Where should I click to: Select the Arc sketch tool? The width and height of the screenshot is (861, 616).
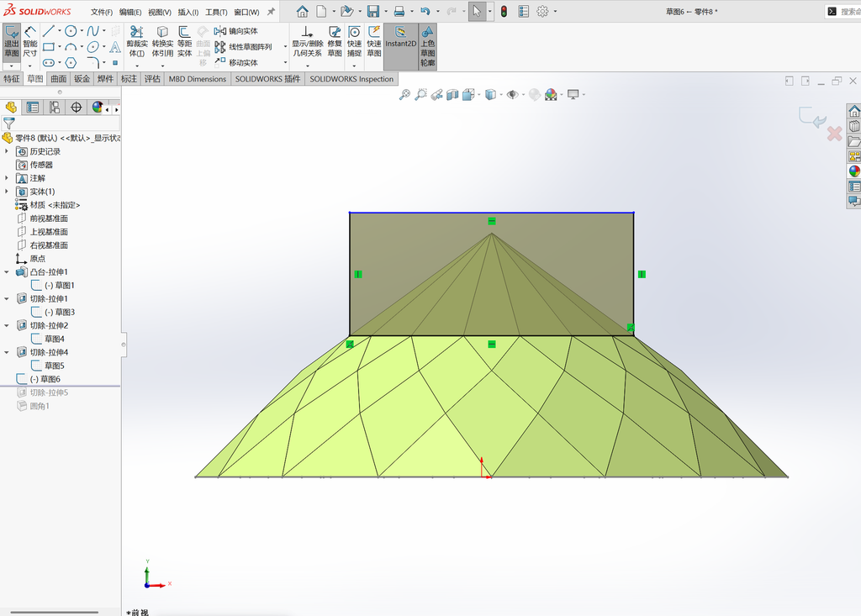click(x=71, y=47)
